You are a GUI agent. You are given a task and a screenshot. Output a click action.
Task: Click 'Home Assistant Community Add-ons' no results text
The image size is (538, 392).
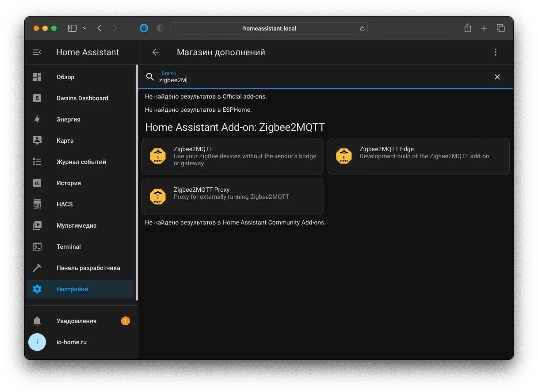tap(235, 222)
